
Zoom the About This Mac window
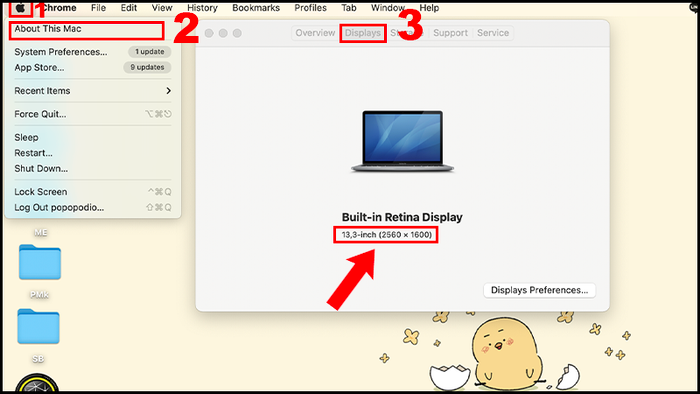coord(237,33)
